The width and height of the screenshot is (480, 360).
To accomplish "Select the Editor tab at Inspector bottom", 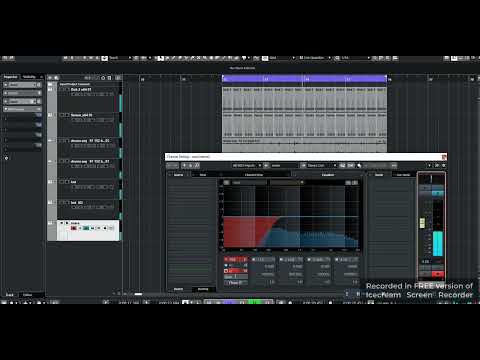I will pos(28,295).
